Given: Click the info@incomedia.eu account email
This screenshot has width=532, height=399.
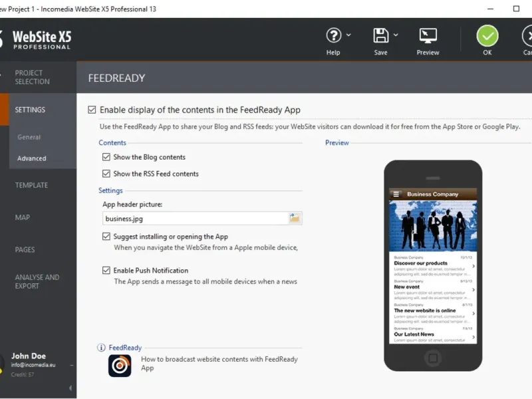Looking at the screenshot, I should tap(33, 365).
